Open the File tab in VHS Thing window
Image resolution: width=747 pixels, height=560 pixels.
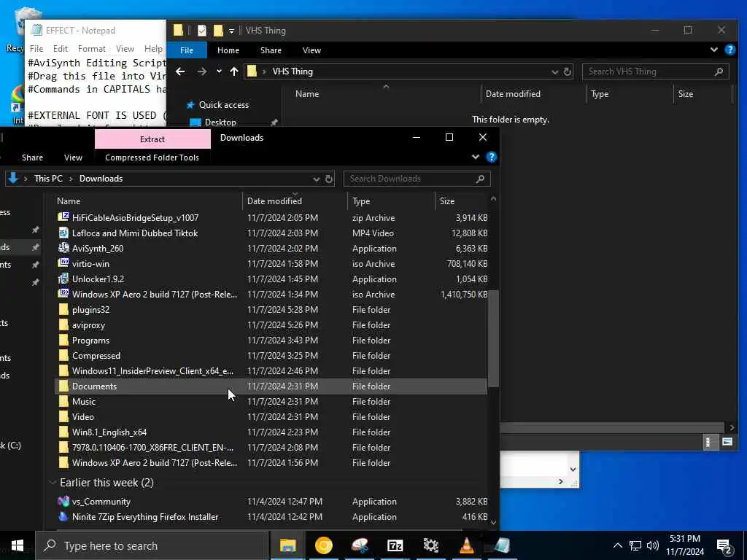pyautogui.click(x=187, y=50)
